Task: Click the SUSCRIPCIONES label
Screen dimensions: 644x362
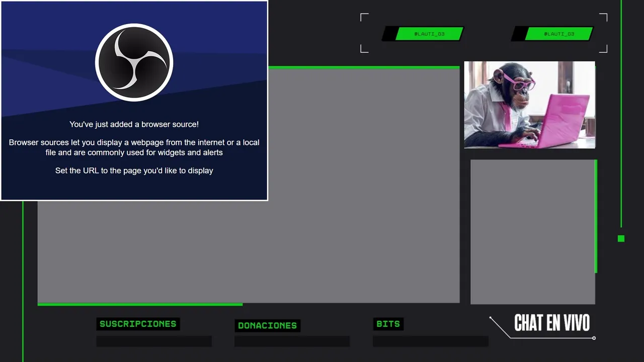Action: [138, 324]
